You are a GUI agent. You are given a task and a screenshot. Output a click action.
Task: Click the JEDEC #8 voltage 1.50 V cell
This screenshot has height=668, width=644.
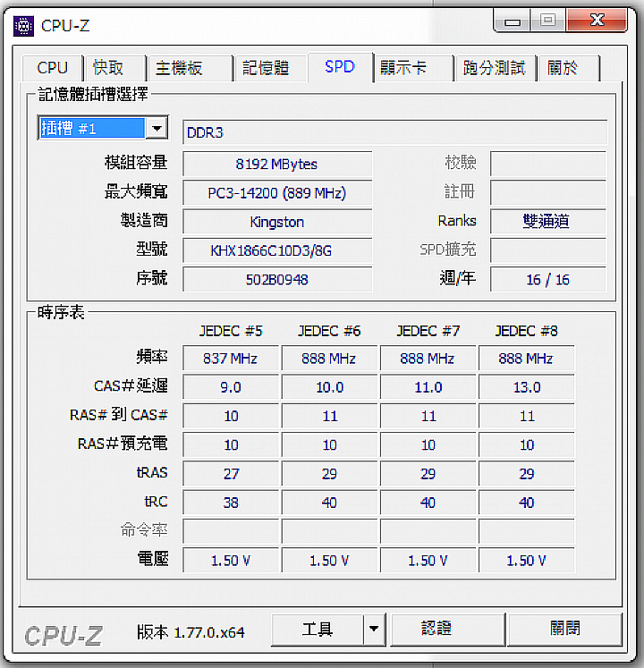point(526,560)
